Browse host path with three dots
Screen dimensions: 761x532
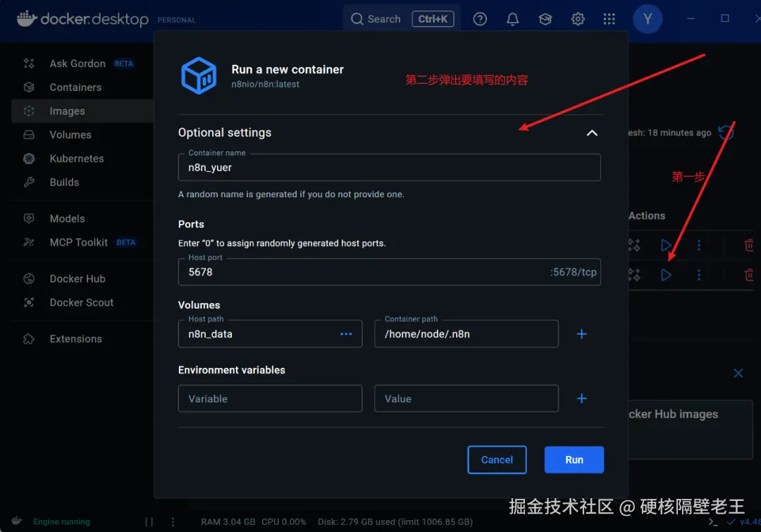click(x=346, y=334)
